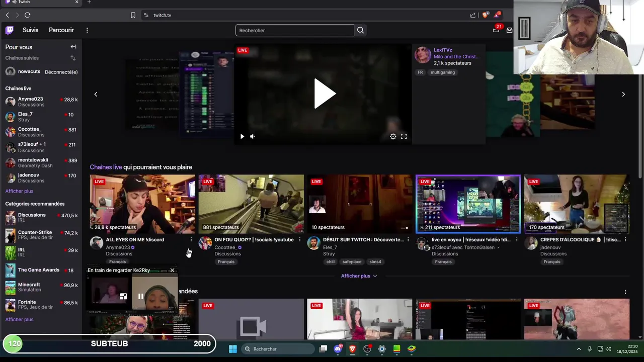Click the multigaming tag on featured stream
The image size is (644, 362).
[443, 72]
